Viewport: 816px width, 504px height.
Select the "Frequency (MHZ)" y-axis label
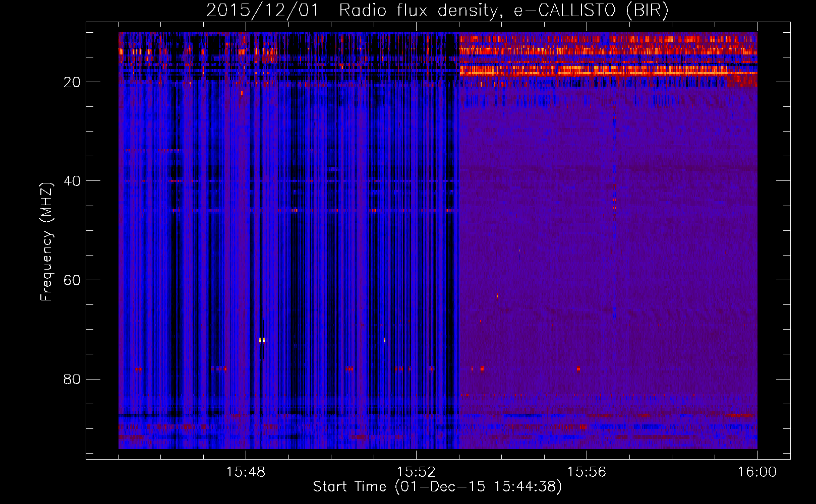[46, 242]
